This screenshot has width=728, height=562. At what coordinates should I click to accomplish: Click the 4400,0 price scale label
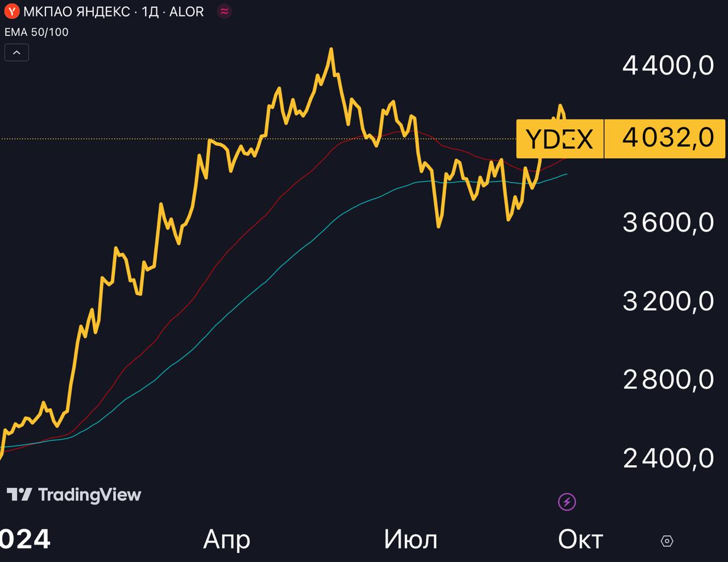tap(668, 65)
